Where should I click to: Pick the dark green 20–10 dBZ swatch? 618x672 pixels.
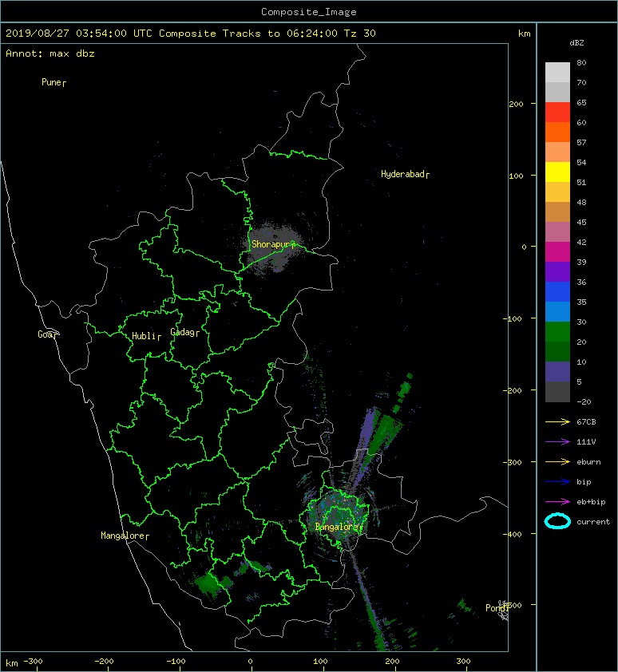coord(557,351)
